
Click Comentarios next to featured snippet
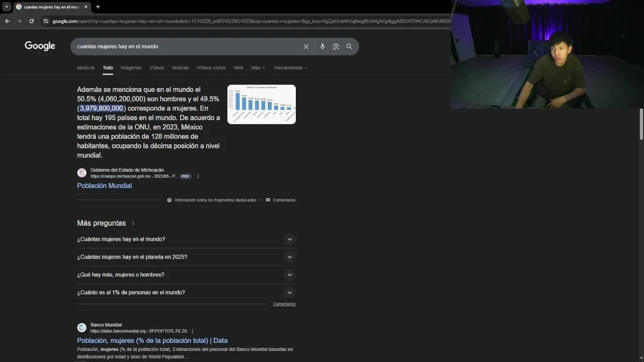tap(284, 200)
